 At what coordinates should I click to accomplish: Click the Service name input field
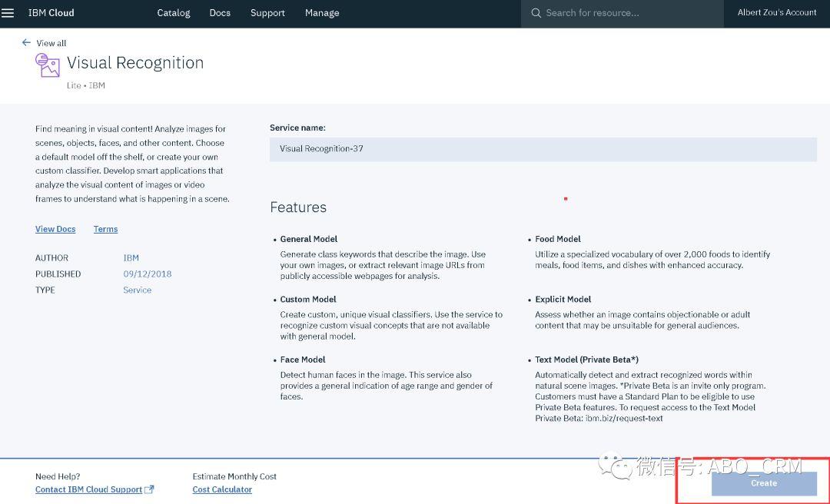[x=543, y=149]
